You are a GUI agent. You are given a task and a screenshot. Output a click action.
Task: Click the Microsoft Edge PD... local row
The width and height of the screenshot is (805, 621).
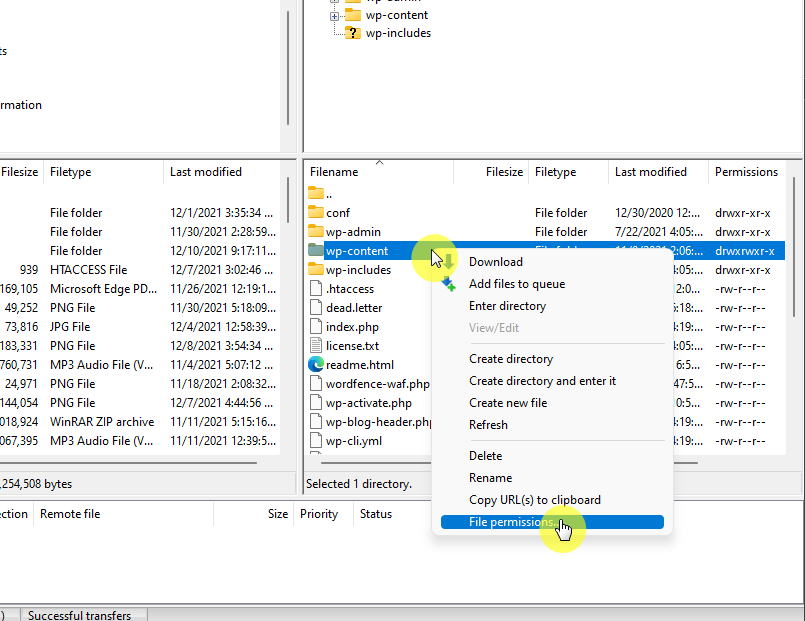click(x=140, y=288)
